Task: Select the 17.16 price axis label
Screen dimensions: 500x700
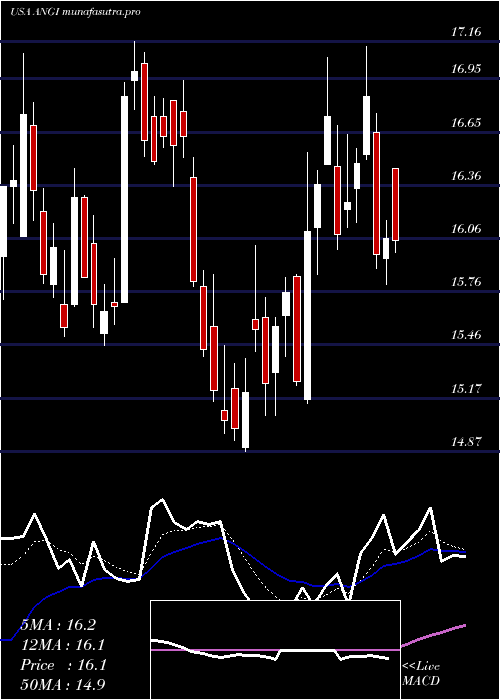Action: coord(467,32)
